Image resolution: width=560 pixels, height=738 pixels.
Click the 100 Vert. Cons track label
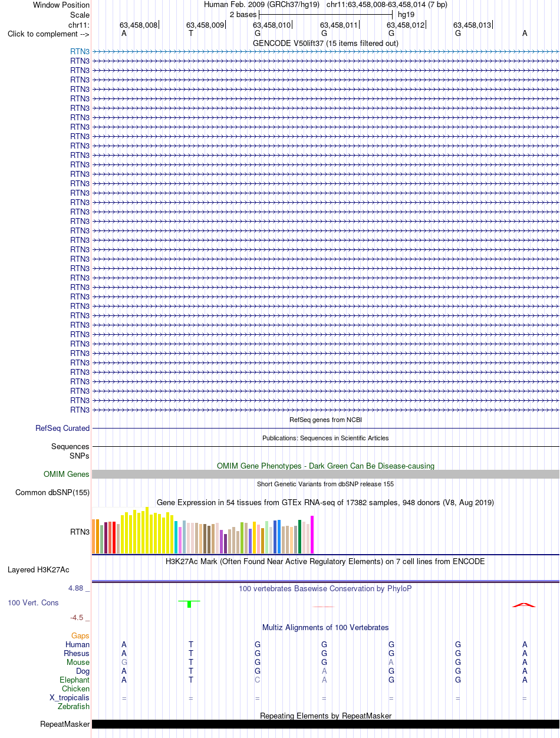coord(33,602)
